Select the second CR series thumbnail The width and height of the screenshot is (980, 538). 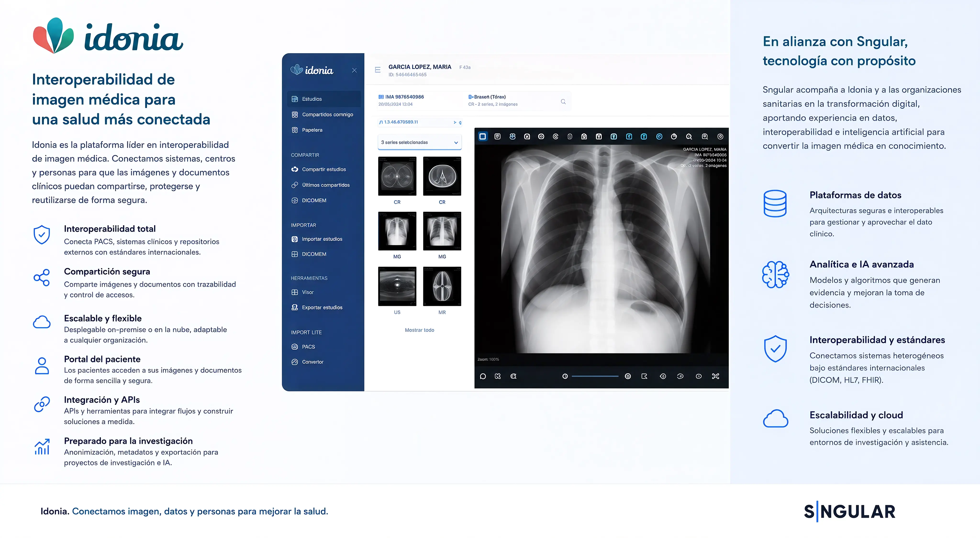(x=442, y=176)
